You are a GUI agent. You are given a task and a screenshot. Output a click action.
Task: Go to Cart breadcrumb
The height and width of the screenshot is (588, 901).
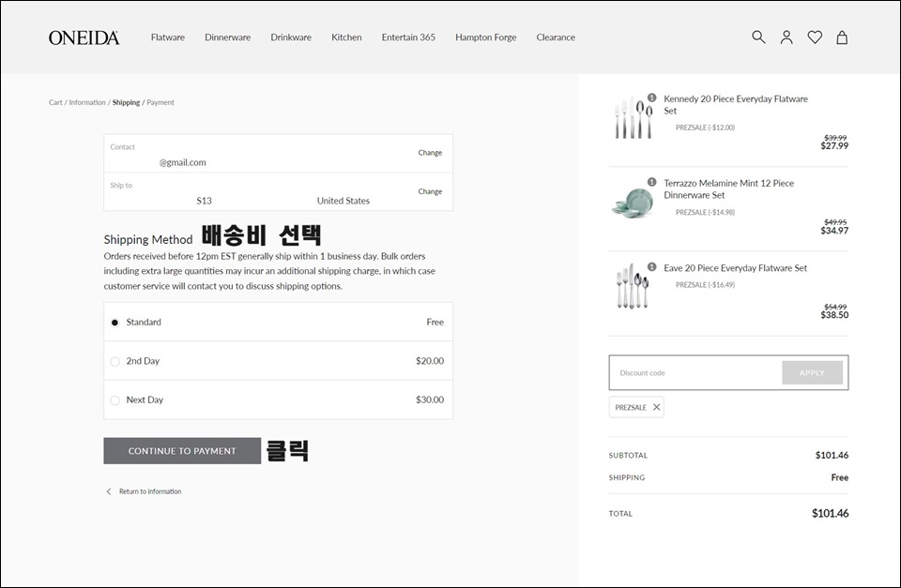pyautogui.click(x=55, y=102)
